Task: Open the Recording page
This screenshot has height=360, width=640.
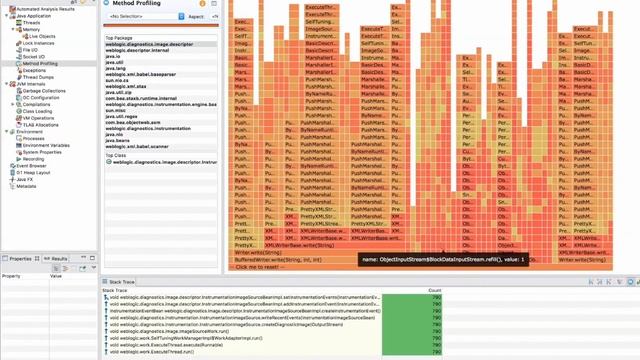Action: pyautogui.click(x=33, y=159)
